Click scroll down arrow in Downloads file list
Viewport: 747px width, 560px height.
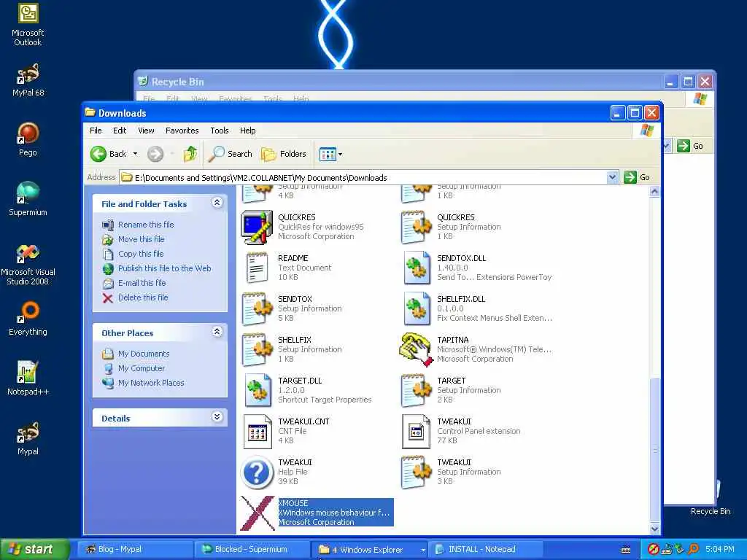click(x=654, y=529)
